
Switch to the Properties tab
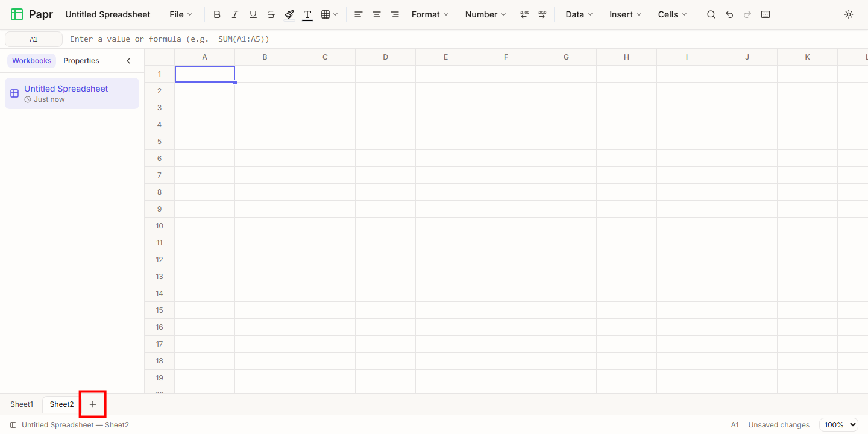[x=81, y=61]
